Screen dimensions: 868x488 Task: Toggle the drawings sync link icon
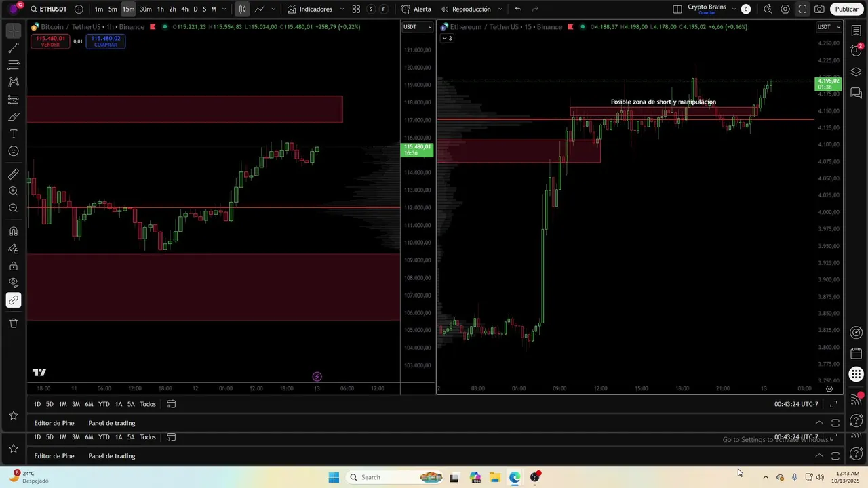pos(14,300)
